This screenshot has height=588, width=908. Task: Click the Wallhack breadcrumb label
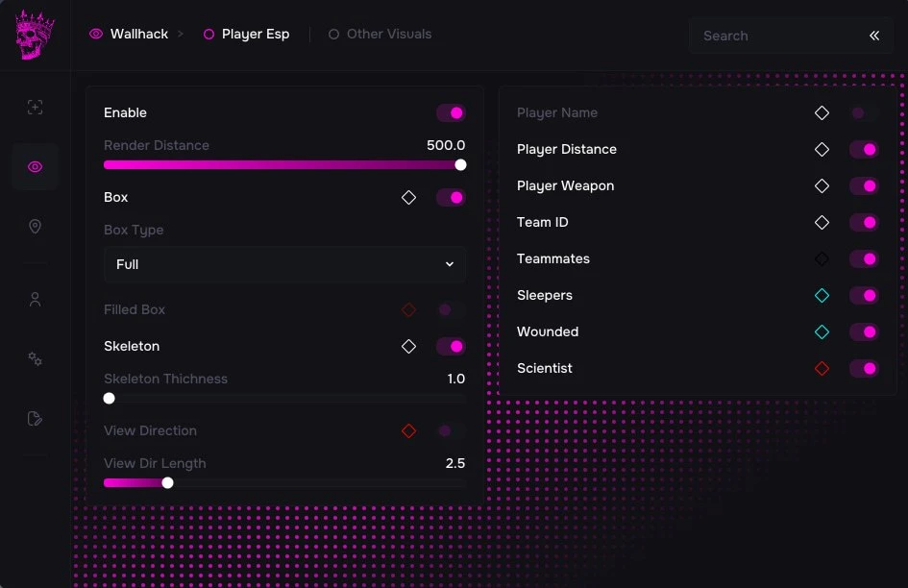pyautogui.click(x=139, y=35)
